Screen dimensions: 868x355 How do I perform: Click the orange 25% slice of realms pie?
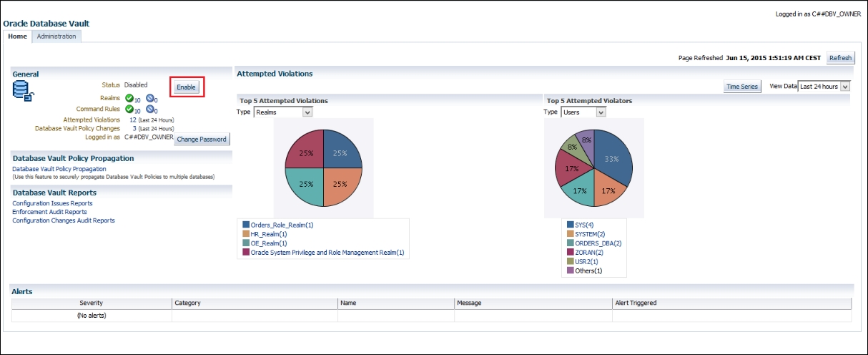tap(342, 185)
